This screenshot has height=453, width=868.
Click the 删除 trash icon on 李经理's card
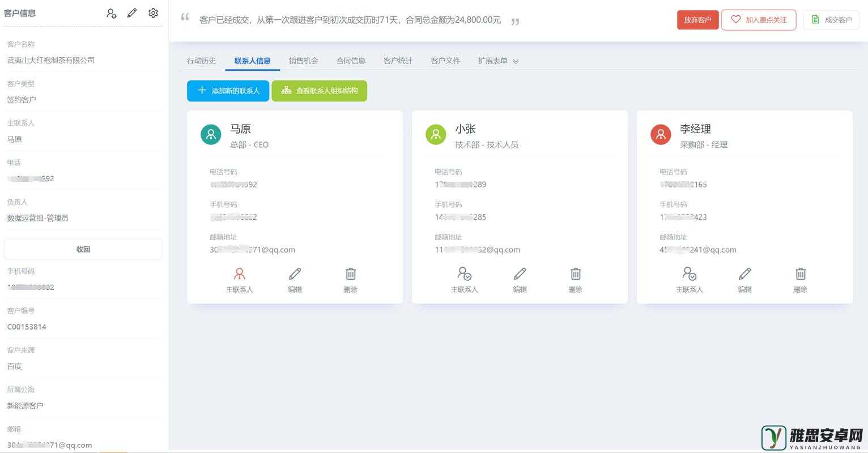[x=801, y=274]
